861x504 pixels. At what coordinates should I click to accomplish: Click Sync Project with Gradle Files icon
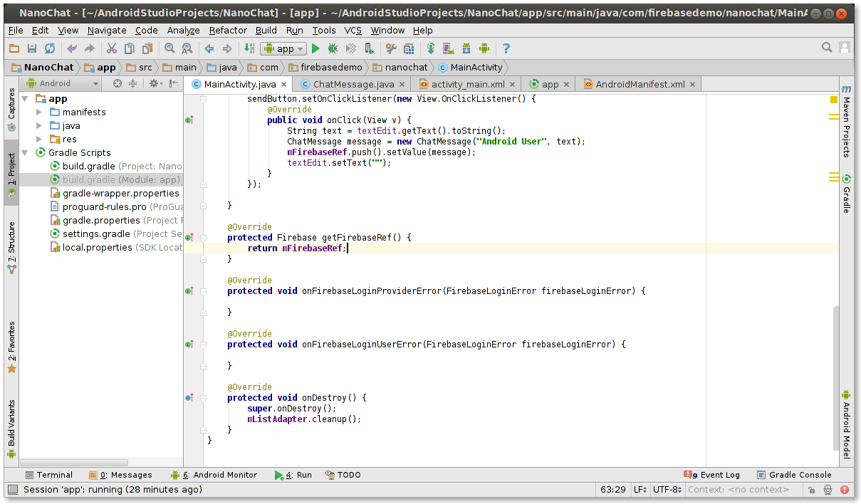pyautogui.click(x=431, y=48)
